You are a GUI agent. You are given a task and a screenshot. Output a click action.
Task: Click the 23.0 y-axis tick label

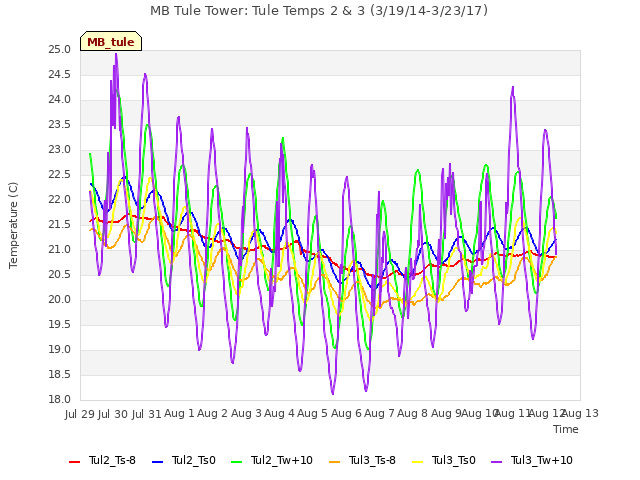[60, 150]
